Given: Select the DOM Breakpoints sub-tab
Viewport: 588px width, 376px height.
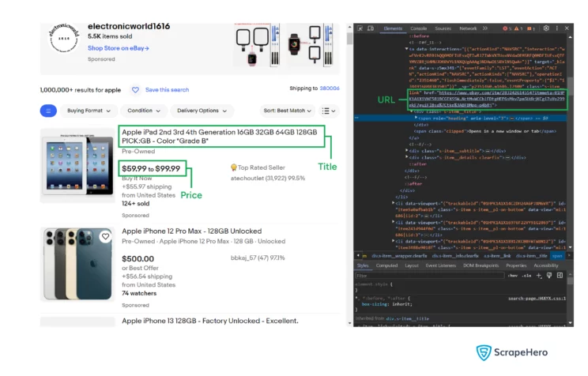Looking at the screenshot, I should click(481, 265).
